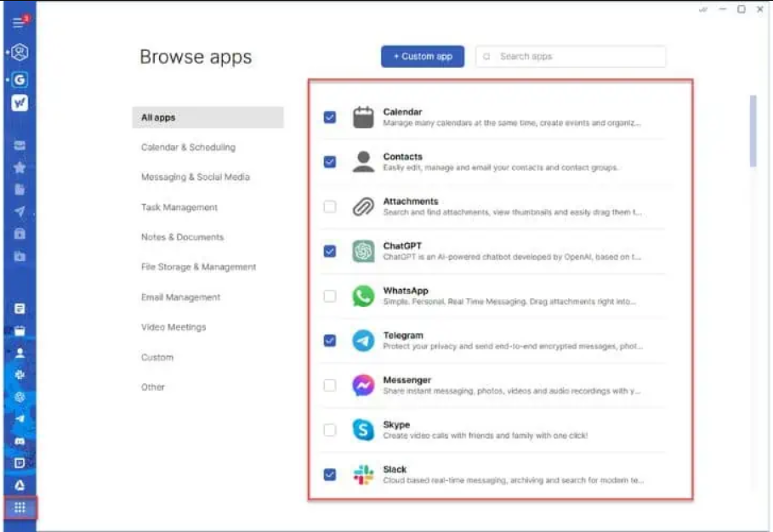Open the Google Drive icon in sidebar
773x532 pixels.
tap(20, 485)
